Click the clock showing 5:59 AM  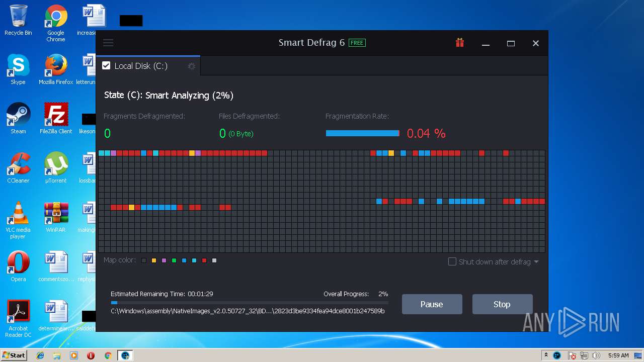pos(618,355)
